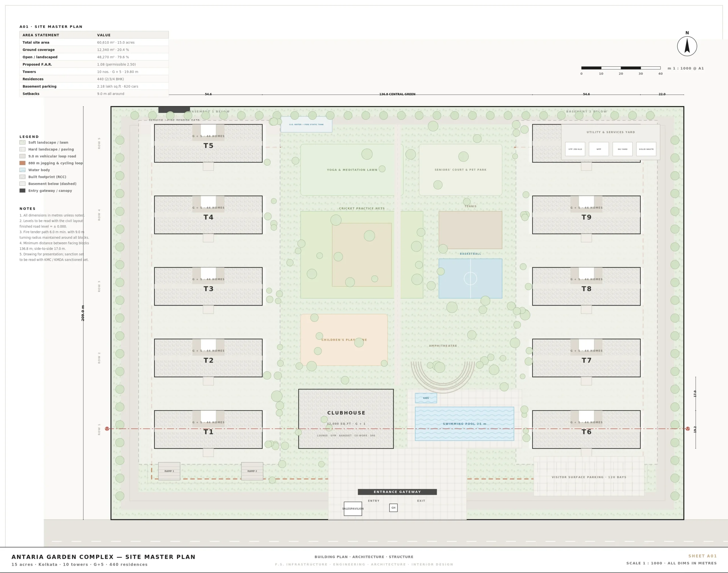Click the 'ENTRY' label near gateway
This screenshot has height=573, width=728.
(x=374, y=501)
